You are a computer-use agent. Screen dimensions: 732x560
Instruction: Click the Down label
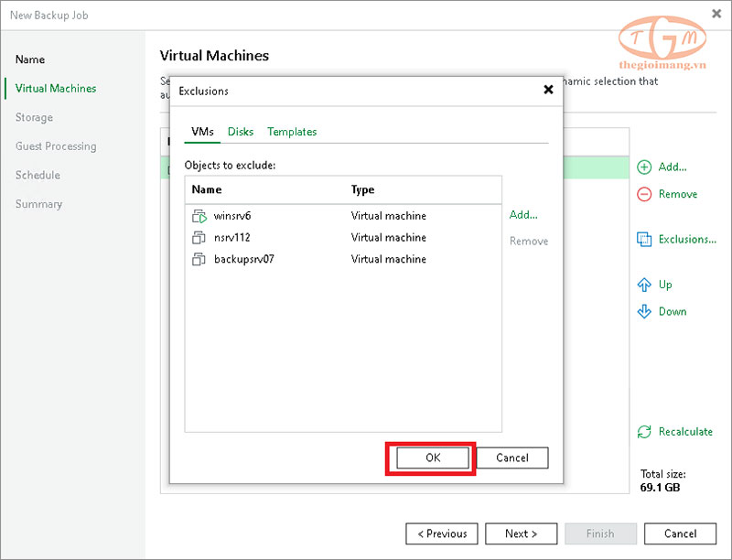click(673, 311)
